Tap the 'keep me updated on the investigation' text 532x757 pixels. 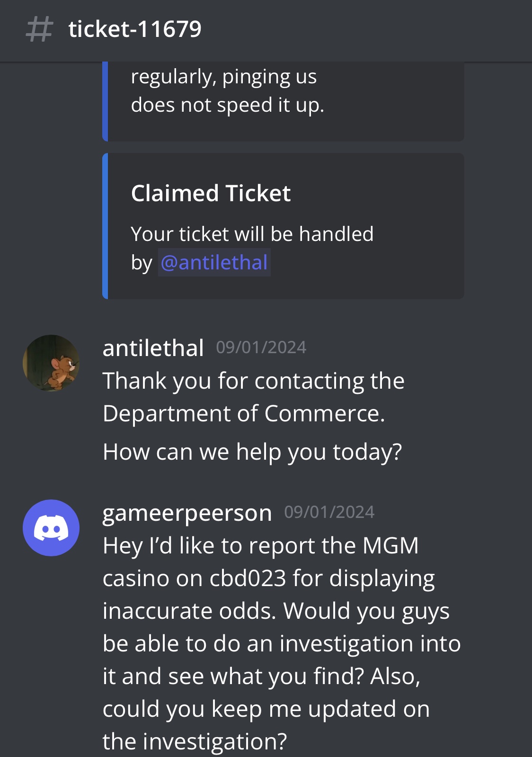click(x=266, y=725)
